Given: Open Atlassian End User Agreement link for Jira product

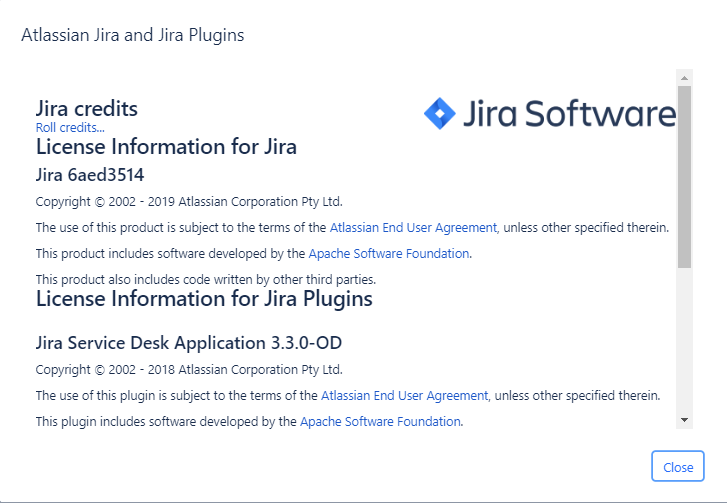Looking at the screenshot, I should pyautogui.click(x=413, y=228).
